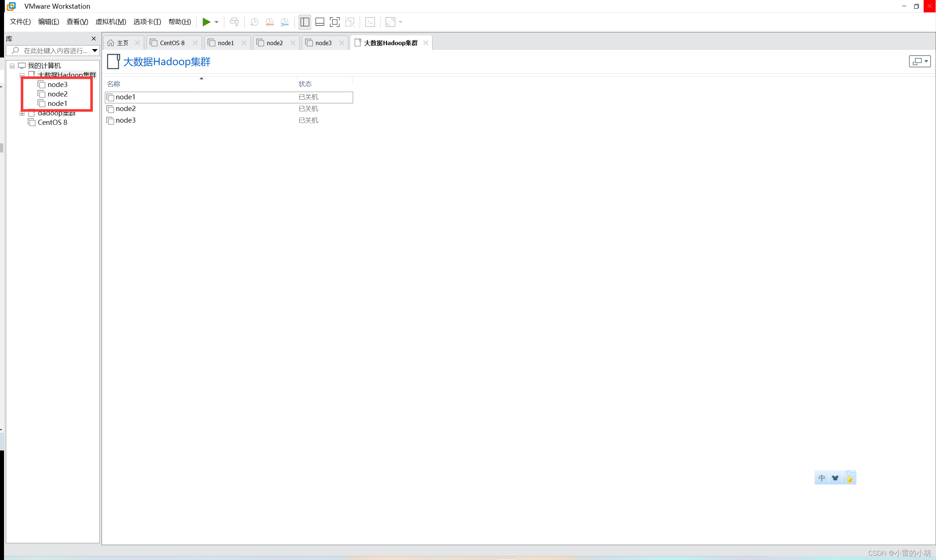This screenshot has height=560, width=936.
Task: Click the revert to snapshot icon
Action: [269, 22]
